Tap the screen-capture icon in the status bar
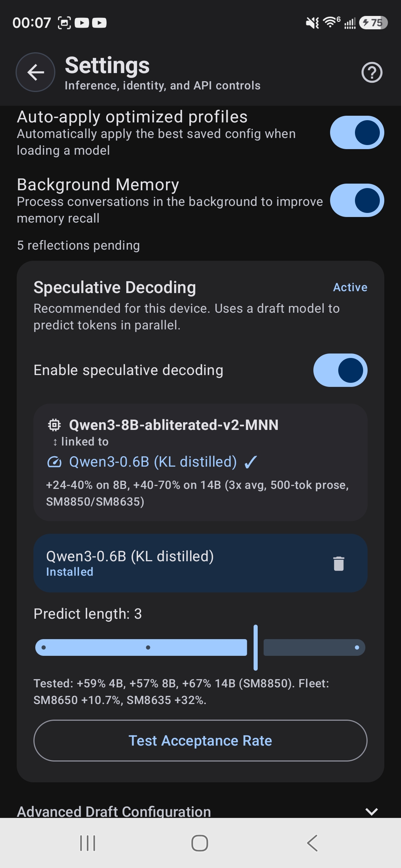The width and height of the screenshot is (401, 868). point(64,23)
